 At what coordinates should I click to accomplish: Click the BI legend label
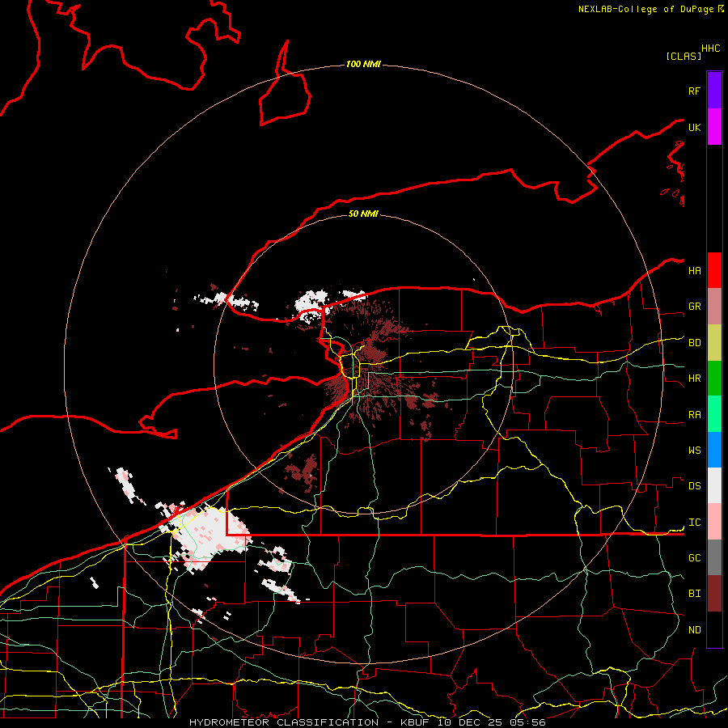[694, 594]
